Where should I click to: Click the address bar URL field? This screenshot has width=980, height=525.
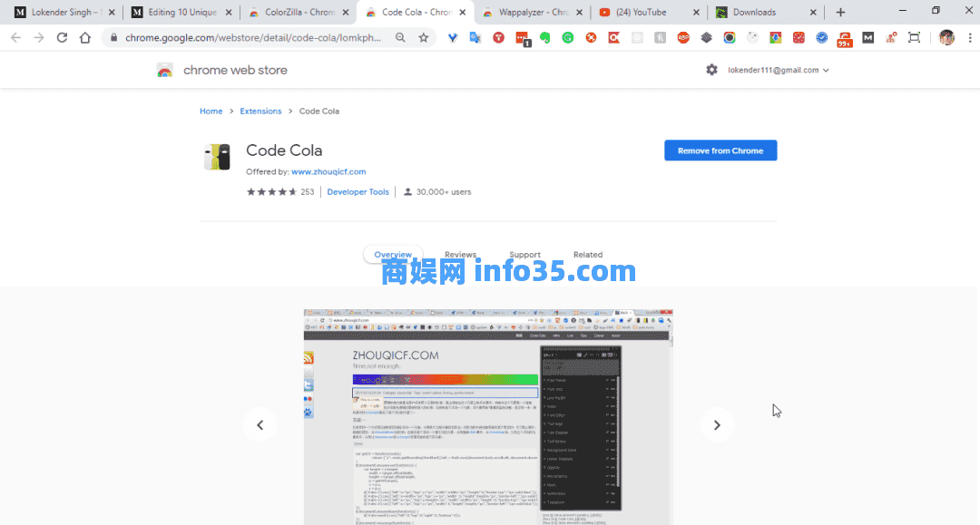253,38
